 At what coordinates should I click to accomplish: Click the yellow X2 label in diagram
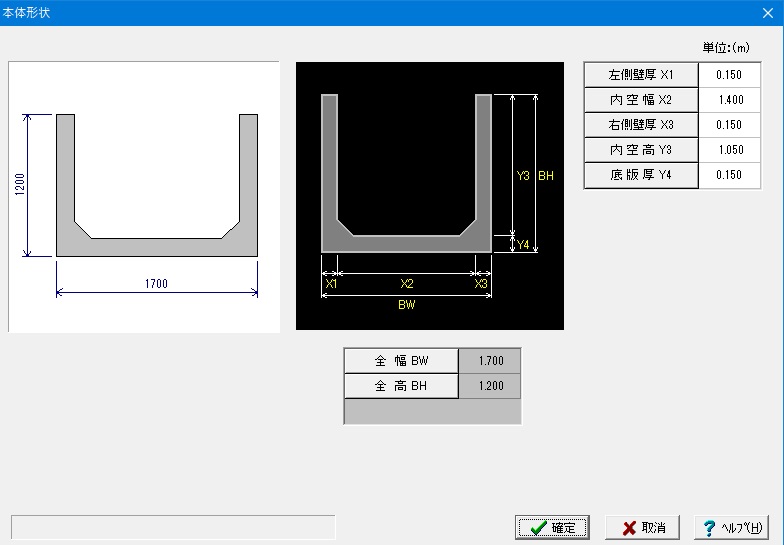(x=407, y=284)
